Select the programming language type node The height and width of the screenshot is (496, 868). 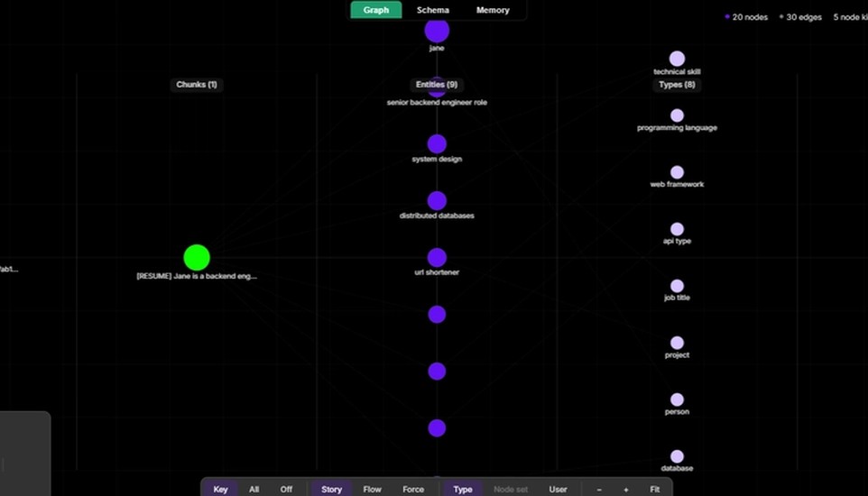tap(677, 115)
